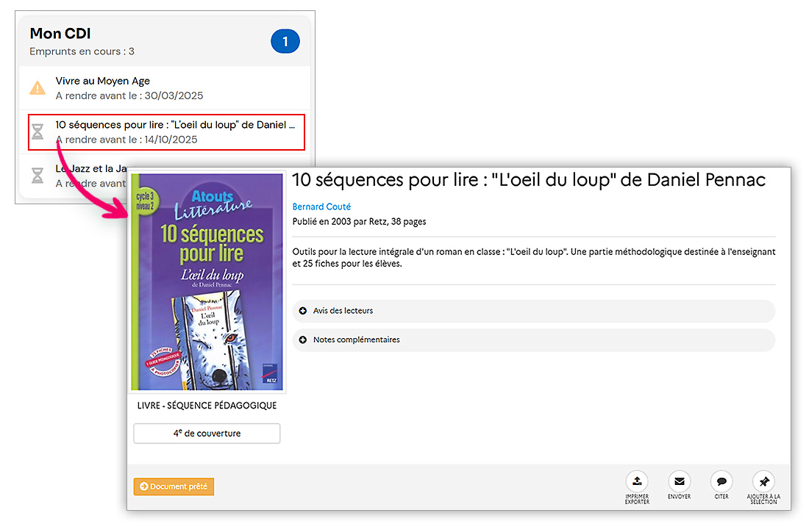Click the orange Document prêté button

174,486
